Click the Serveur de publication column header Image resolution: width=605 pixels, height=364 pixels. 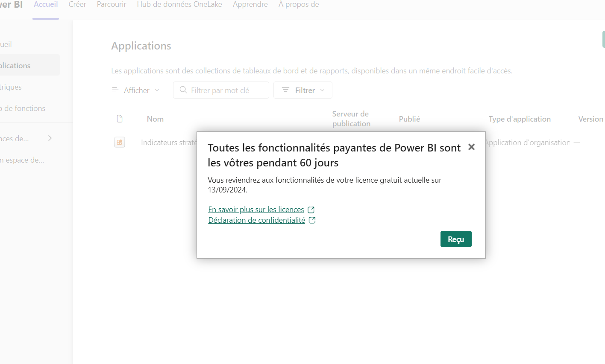pos(351,119)
